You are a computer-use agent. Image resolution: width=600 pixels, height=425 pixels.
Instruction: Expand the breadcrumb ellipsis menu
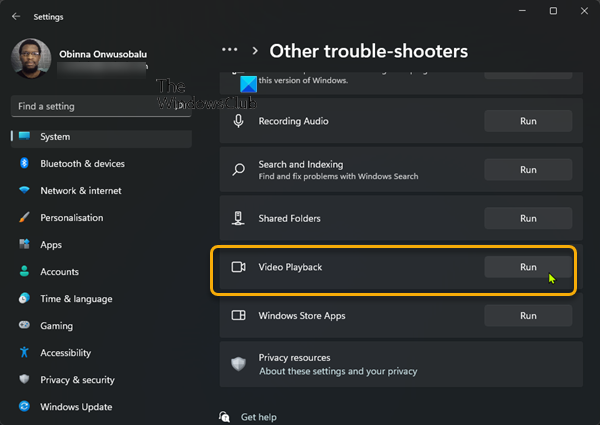230,50
